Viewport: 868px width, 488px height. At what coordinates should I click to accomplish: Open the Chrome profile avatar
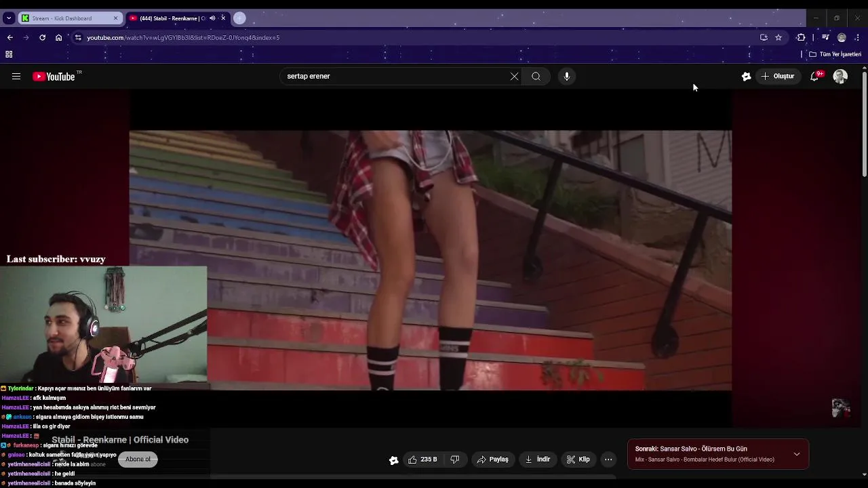(x=842, y=38)
